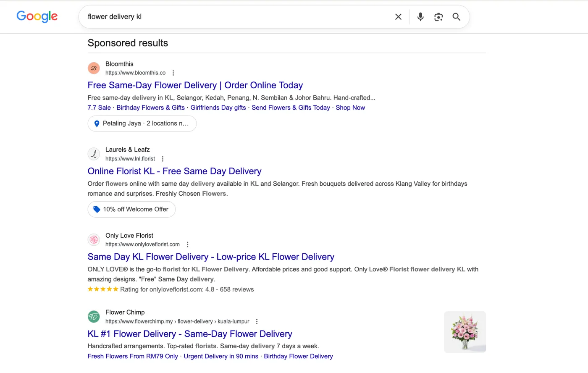
Task: Click the Flower Chimp favicon
Action: (x=94, y=317)
